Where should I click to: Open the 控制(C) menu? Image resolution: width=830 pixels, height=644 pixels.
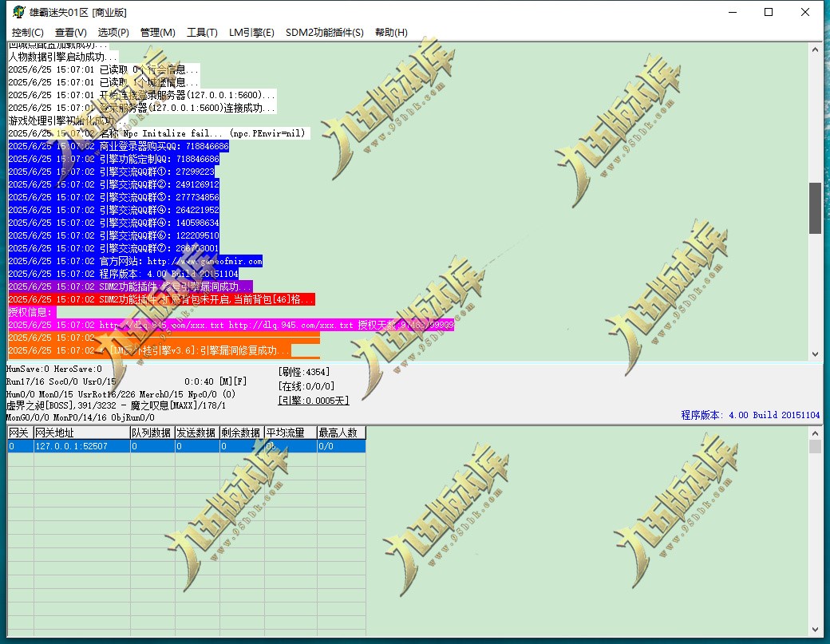click(27, 32)
